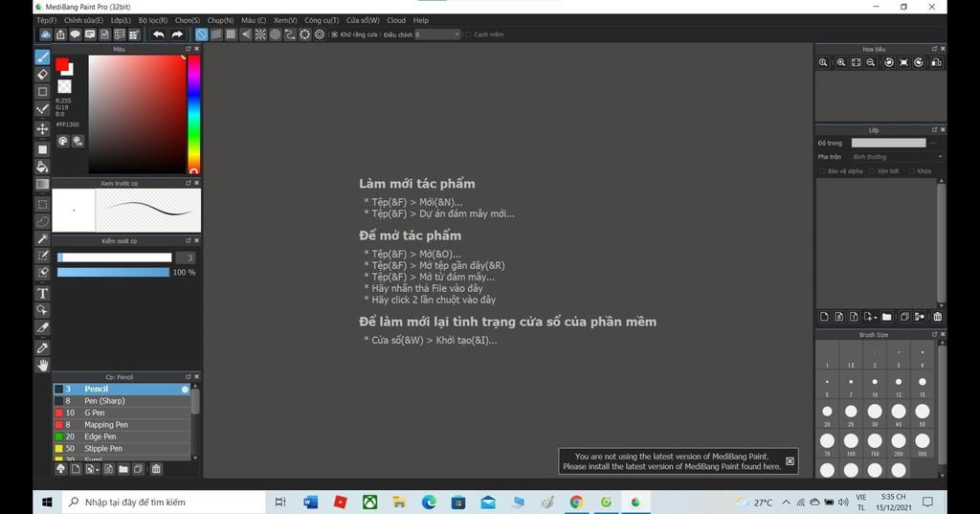
Task: Open the Tệp(F) menu
Action: (x=46, y=21)
